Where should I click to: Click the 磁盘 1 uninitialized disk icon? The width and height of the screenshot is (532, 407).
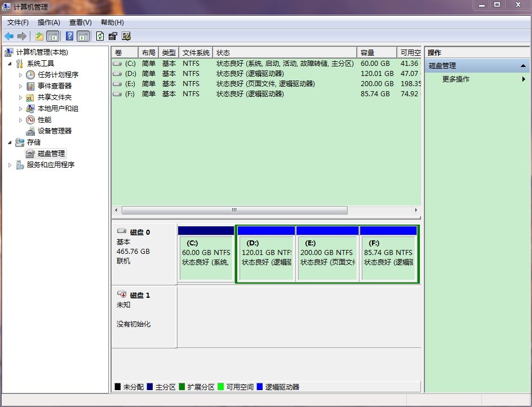(122, 294)
